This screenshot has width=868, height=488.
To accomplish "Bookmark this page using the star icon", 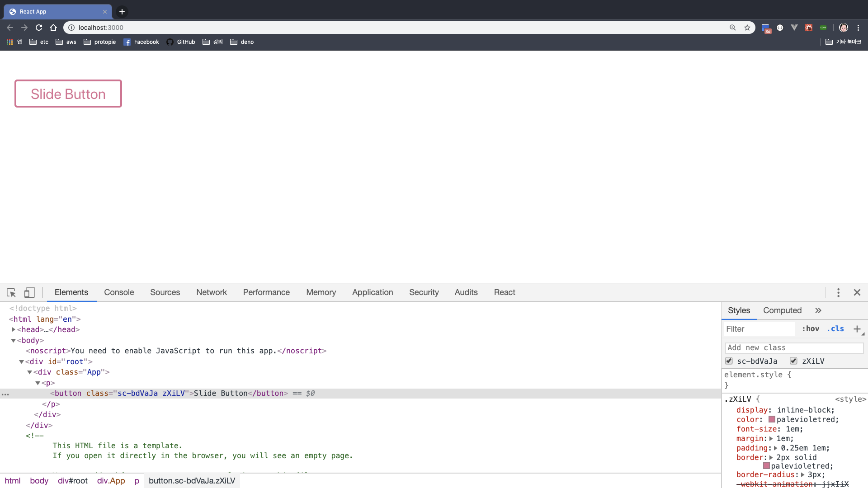I will pyautogui.click(x=747, y=28).
